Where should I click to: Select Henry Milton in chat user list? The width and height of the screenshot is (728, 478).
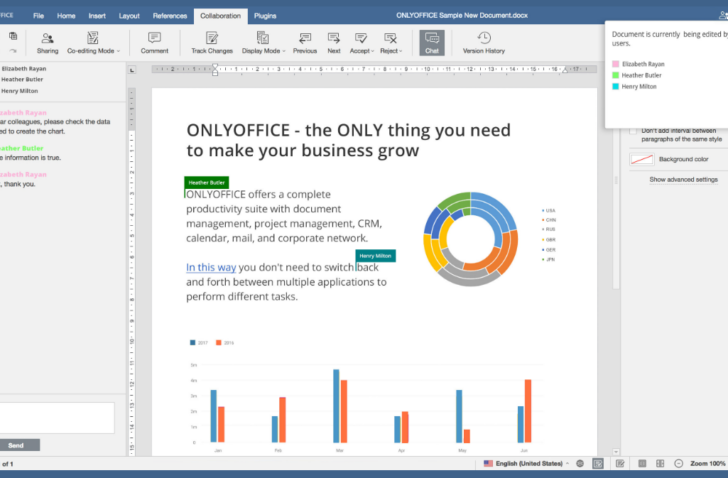pos(20,91)
